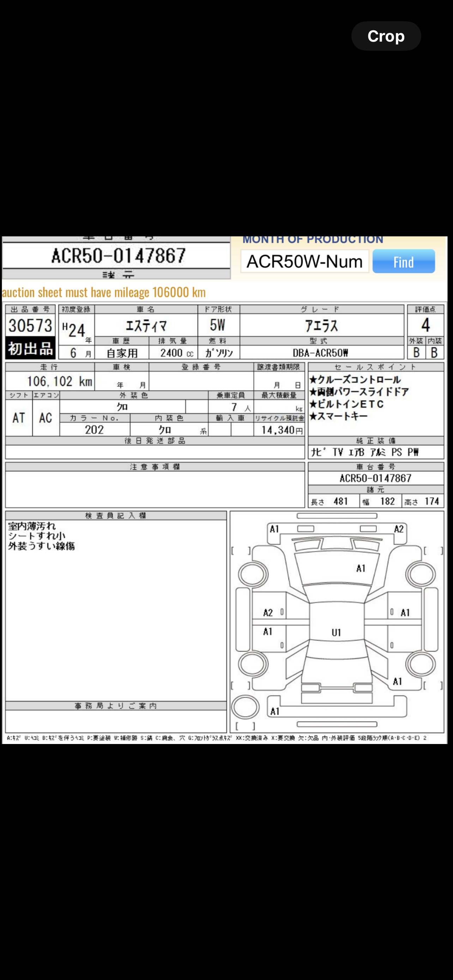
Task: Select model code DBA-ACR50W
Action: tap(320, 353)
